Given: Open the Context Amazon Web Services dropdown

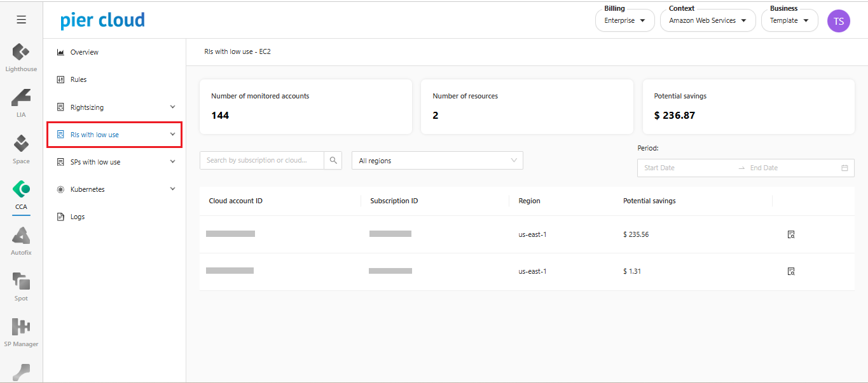Looking at the screenshot, I should coord(707,21).
